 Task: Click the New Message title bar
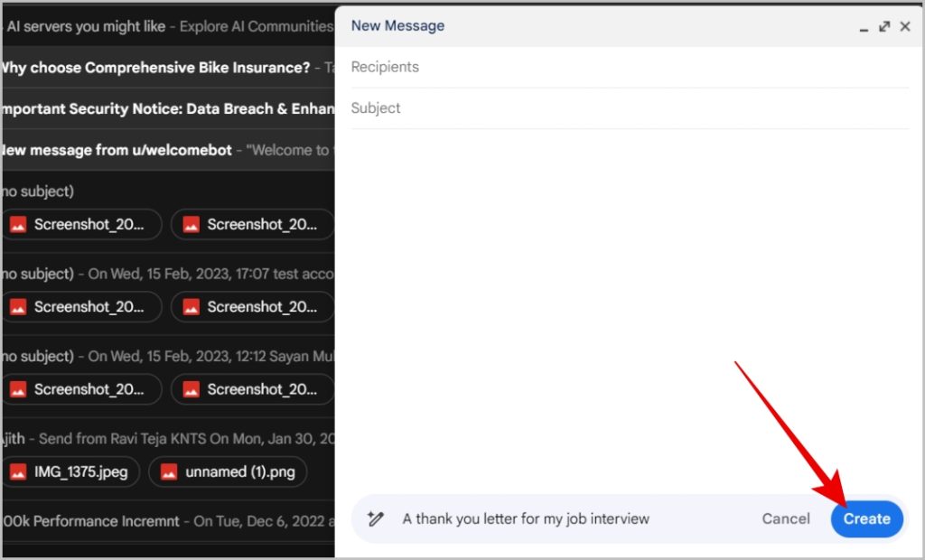596,26
